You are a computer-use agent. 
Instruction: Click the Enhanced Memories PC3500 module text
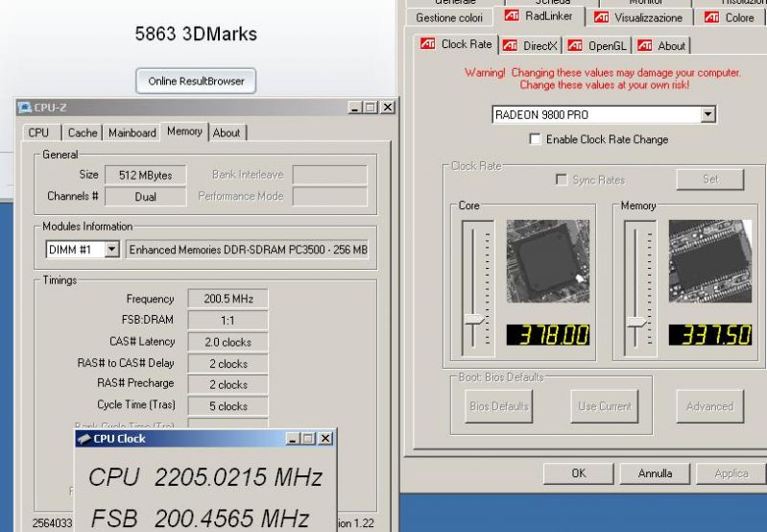tap(248, 250)
